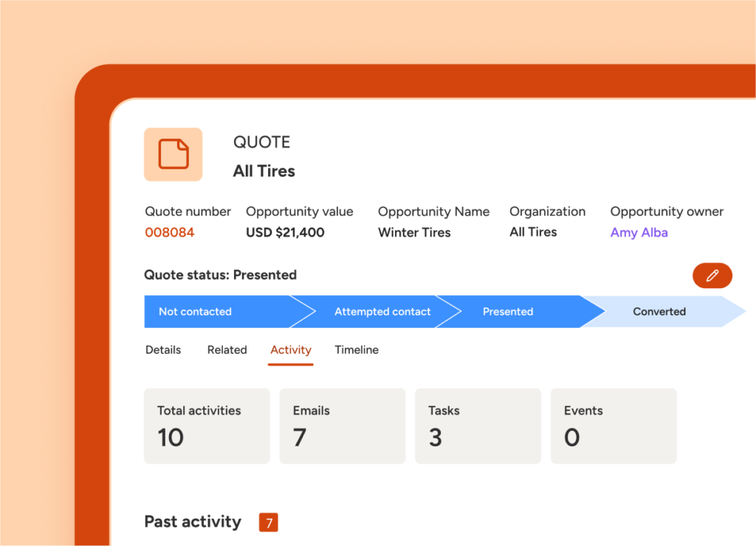Click the Past activity count badge
Screen dimensions: 756x546
pos(268,522)
